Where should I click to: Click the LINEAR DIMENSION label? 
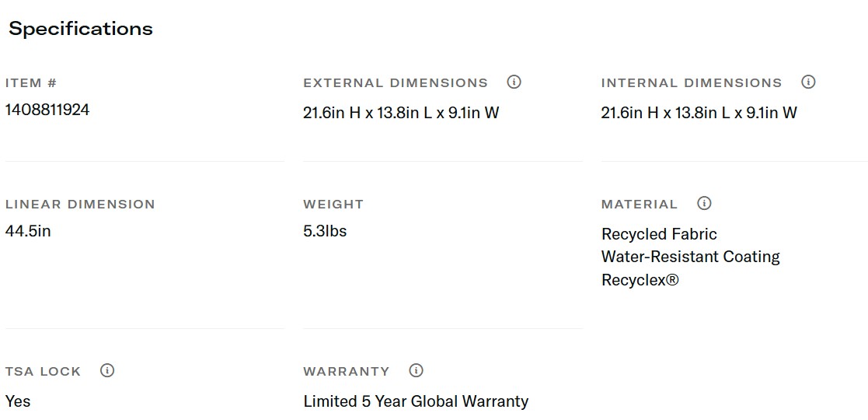coord(80,205)
